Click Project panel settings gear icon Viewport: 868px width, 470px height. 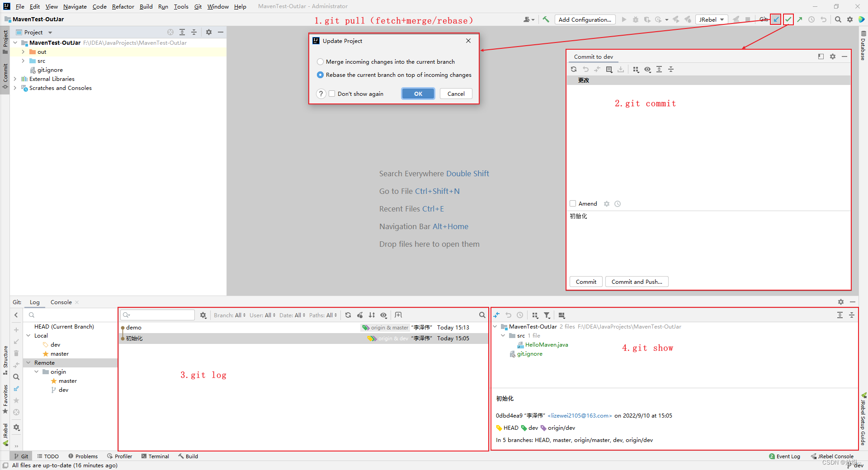click(x=209, y=32)
